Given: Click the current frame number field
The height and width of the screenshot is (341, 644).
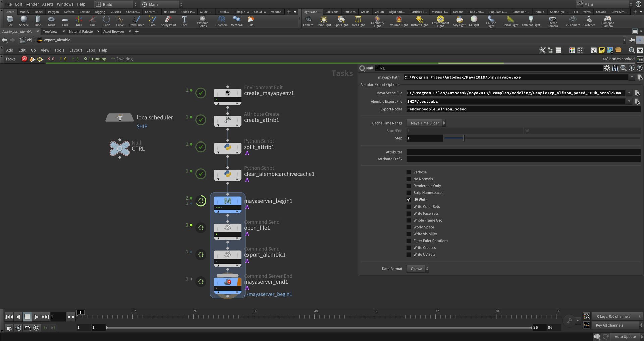Looking at the screenshot, I should [x=58, y=317].
